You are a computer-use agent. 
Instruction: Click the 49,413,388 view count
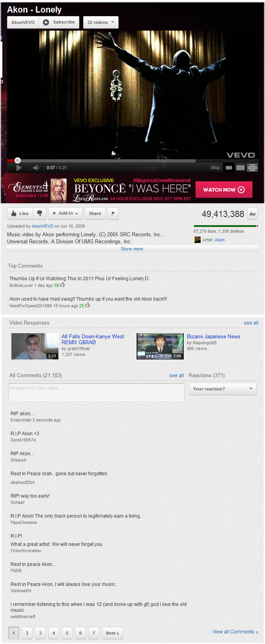223,214
